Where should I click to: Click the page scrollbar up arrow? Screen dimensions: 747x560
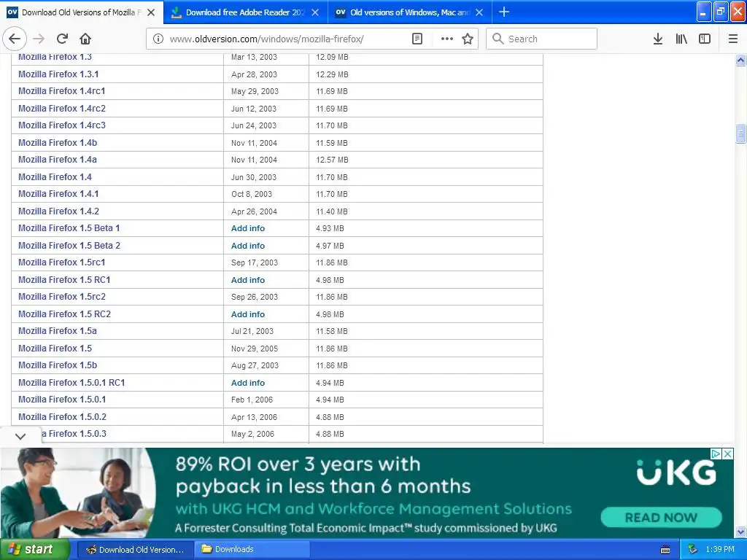pyautogui.click(x=740, y=60)
